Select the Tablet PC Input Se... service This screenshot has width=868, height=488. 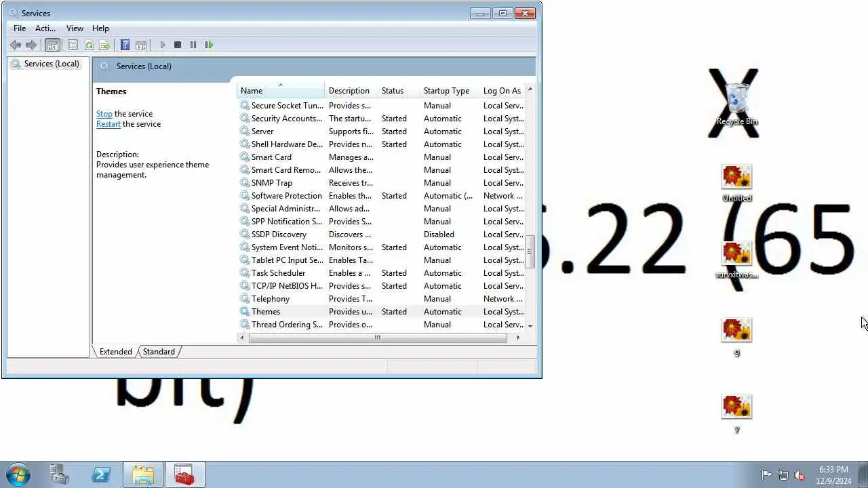tap(382, 260)
